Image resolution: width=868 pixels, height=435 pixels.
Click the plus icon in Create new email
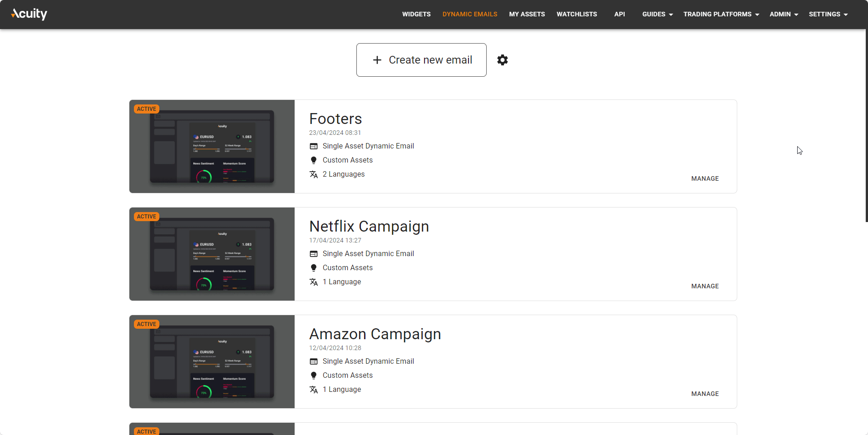click(x=377, y=60)
